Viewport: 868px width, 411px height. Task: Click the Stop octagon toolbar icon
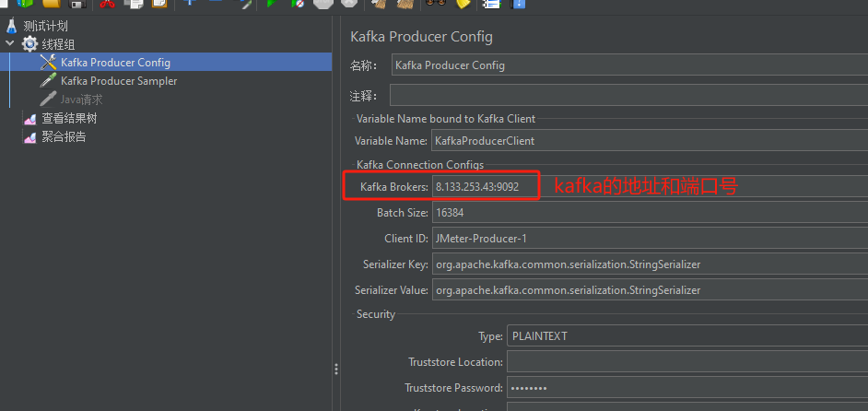click(x=323, y=3)
